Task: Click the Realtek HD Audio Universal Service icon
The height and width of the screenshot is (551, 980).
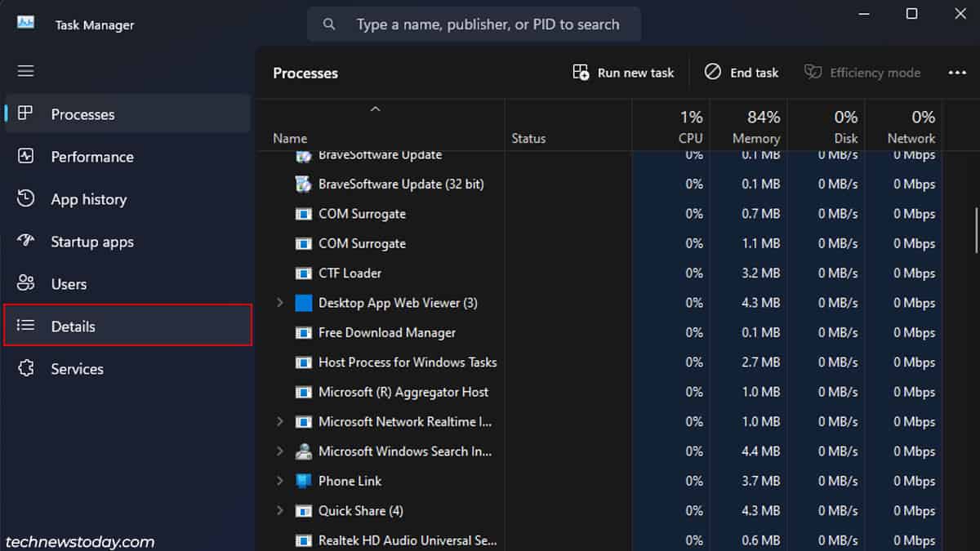Action: 303,540
